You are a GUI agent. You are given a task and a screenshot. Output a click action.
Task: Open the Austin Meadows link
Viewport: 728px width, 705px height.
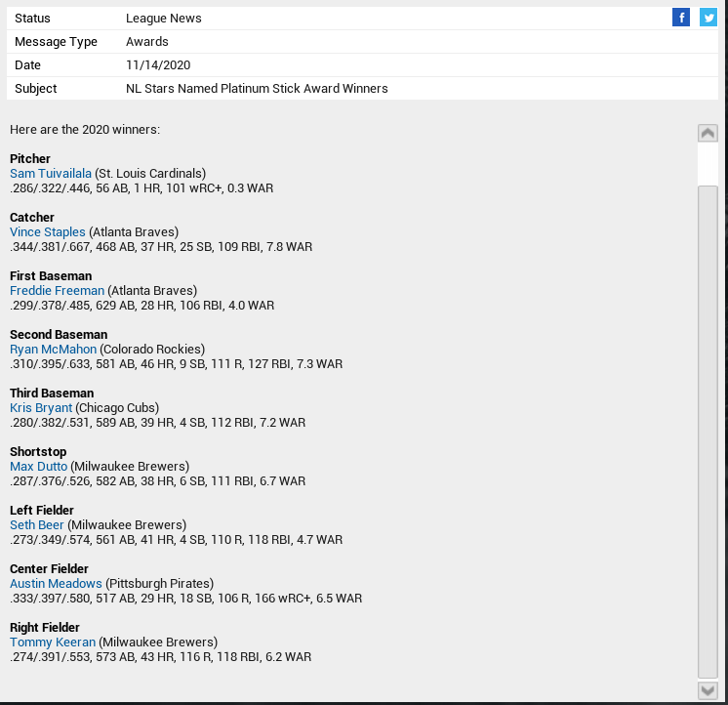click(x=56, y=584)
